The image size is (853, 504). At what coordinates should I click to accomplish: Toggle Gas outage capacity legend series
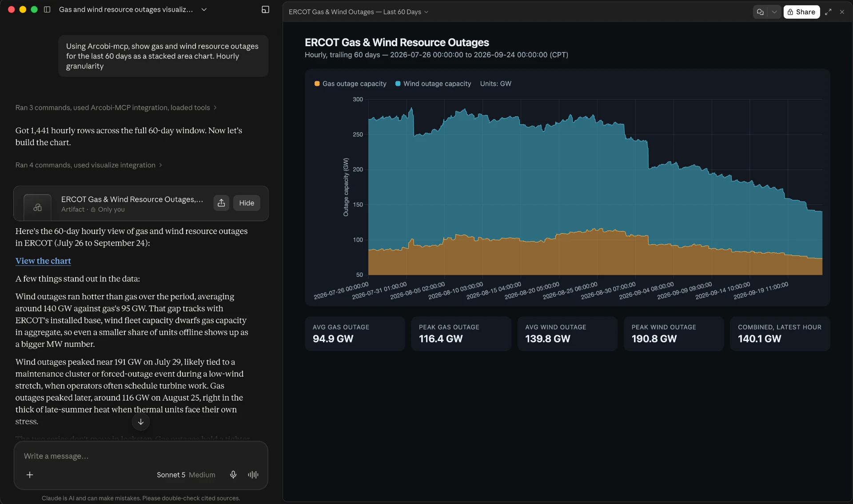pos(350,83)
